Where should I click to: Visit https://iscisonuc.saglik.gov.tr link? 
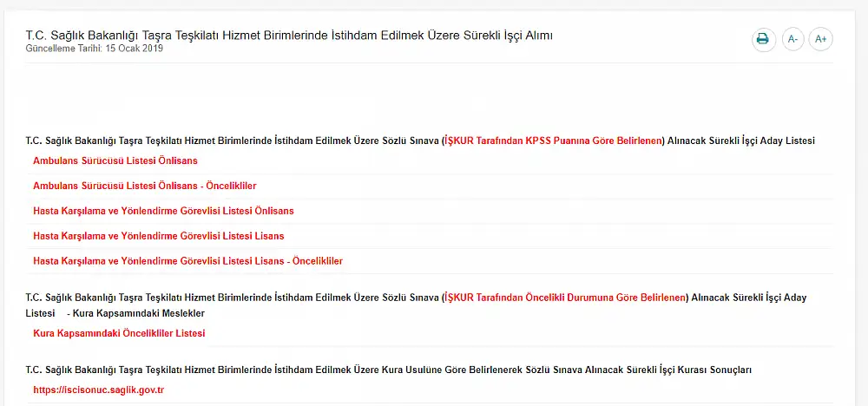[99, 390]
